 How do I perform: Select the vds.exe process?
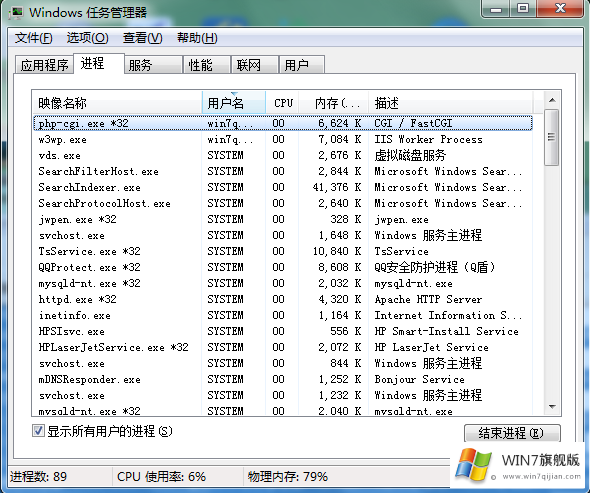click(283, 155)
